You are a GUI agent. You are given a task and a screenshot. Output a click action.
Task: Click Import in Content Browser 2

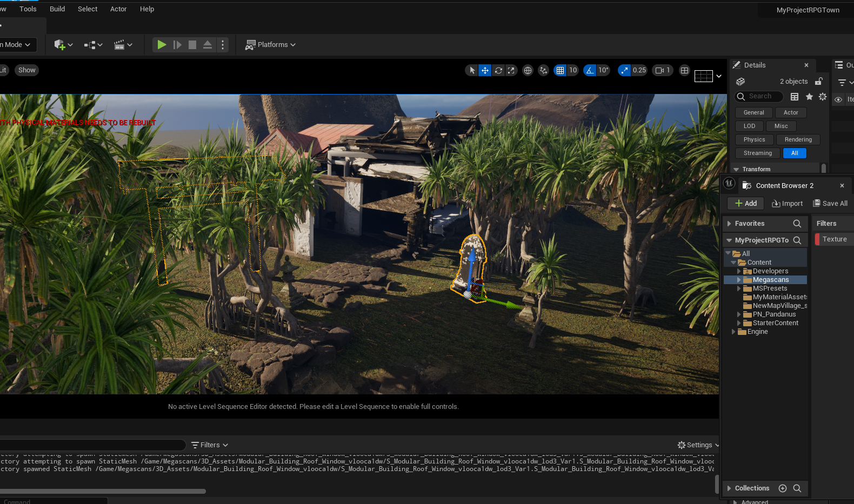tap(787, 203)
